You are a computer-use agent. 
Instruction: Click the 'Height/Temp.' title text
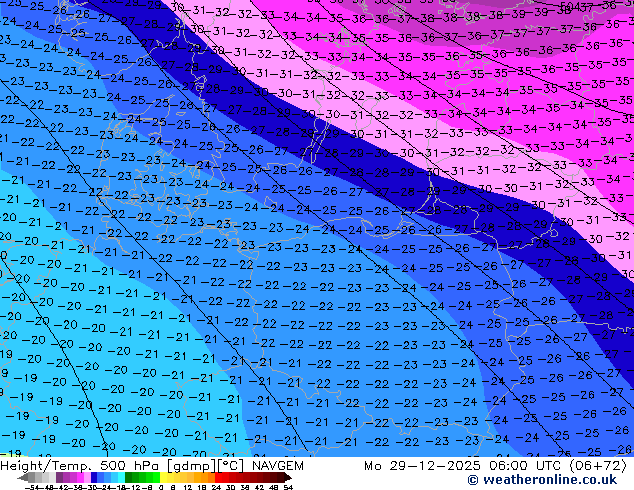[46, 466]
